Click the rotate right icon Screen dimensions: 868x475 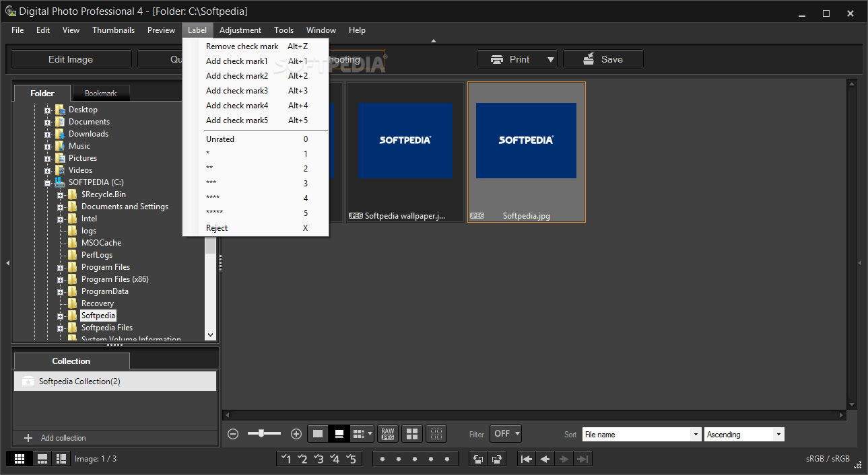(x=496, y=458)
